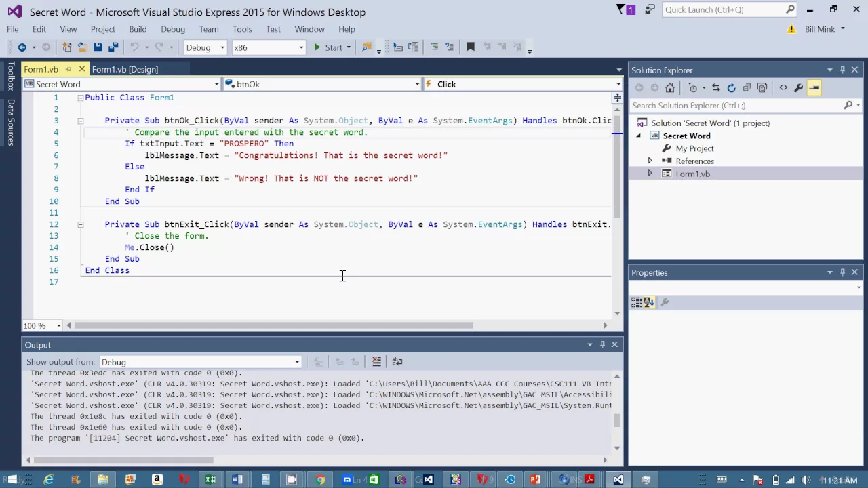Open the x86 platform dropdown

pyautogui.click(x=269, y=47)
